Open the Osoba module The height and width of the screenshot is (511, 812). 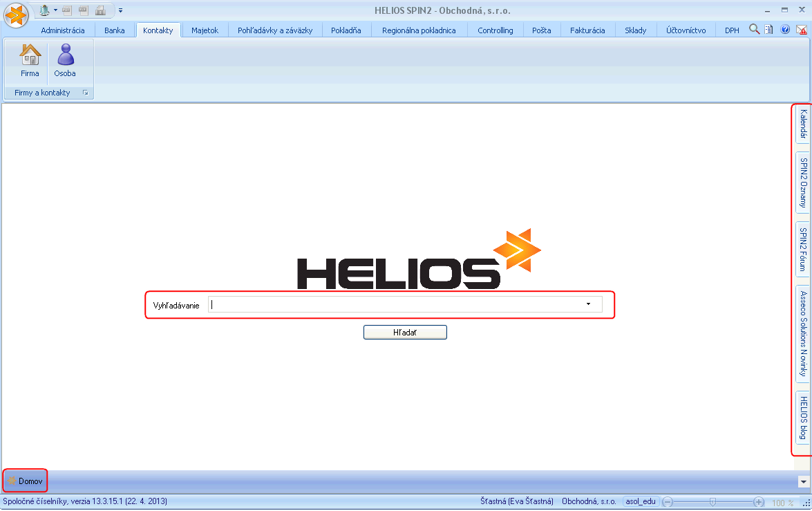(65, 61)
